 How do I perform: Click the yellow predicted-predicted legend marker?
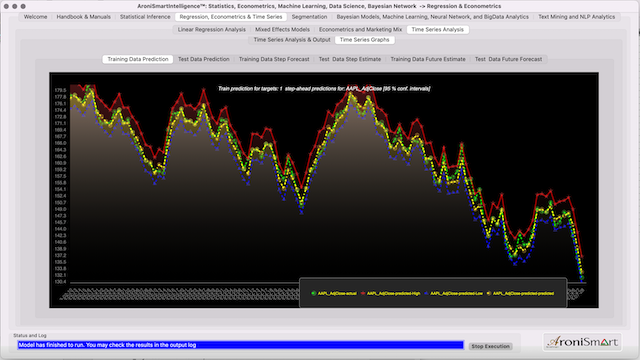tap(489, 293)
